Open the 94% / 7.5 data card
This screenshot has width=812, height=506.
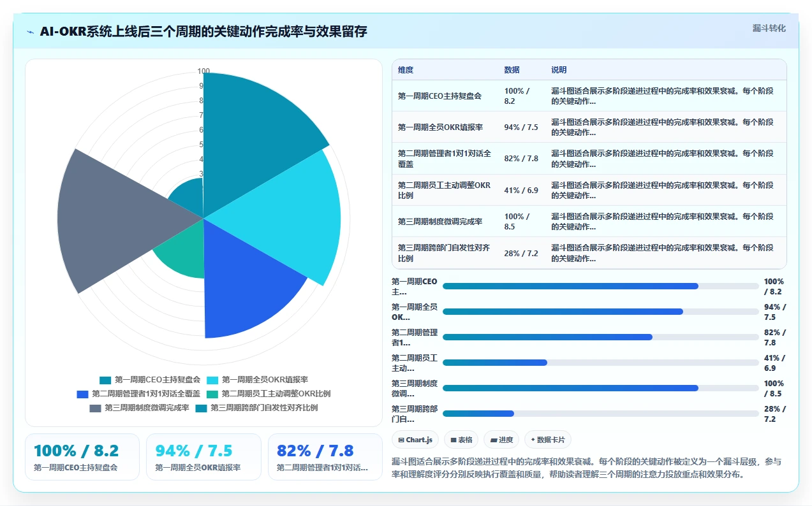203,457
